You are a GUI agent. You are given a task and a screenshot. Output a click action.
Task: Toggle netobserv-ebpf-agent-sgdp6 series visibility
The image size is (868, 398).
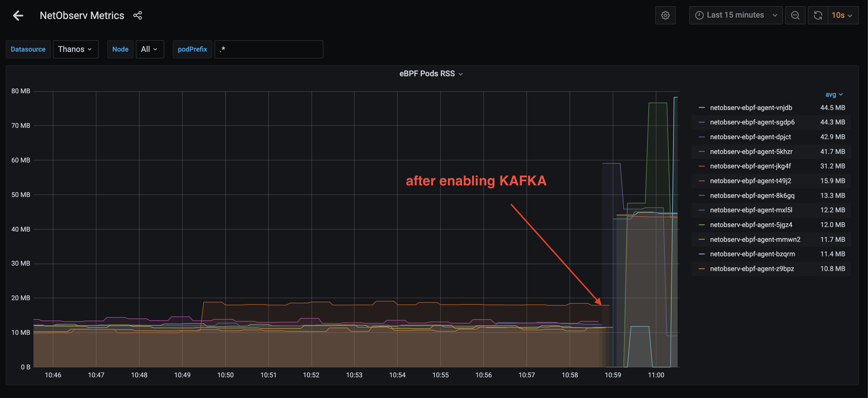[752, 122]
